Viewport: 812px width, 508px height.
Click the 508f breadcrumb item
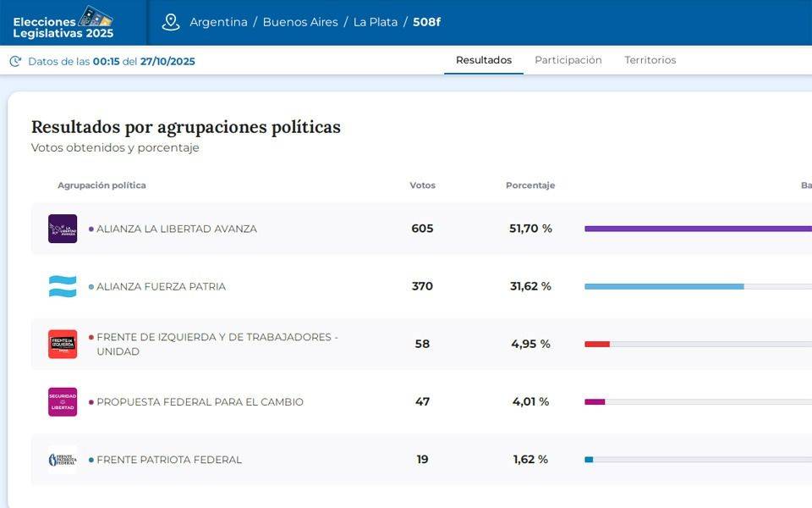coord(426,22)
